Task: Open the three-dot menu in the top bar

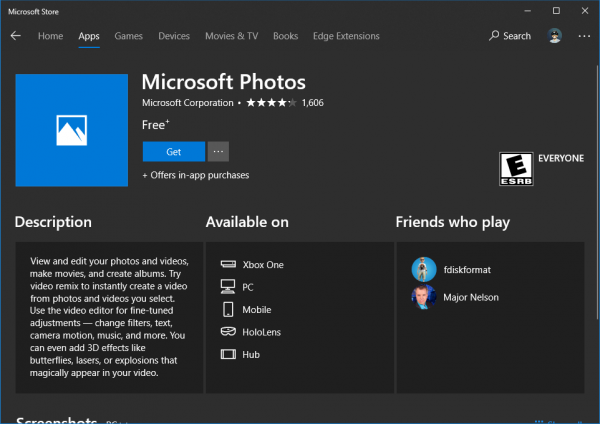Action: click(x=584, y=36)
